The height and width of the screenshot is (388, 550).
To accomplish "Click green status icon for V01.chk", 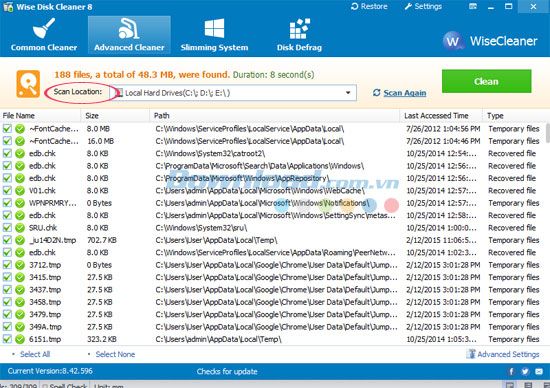I will [20, 190].
